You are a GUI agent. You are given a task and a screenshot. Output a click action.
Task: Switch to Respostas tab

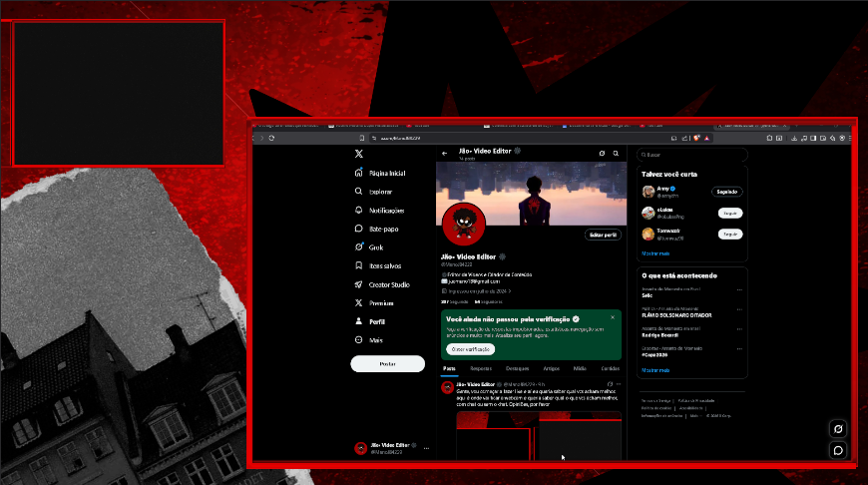pos(481,368)
